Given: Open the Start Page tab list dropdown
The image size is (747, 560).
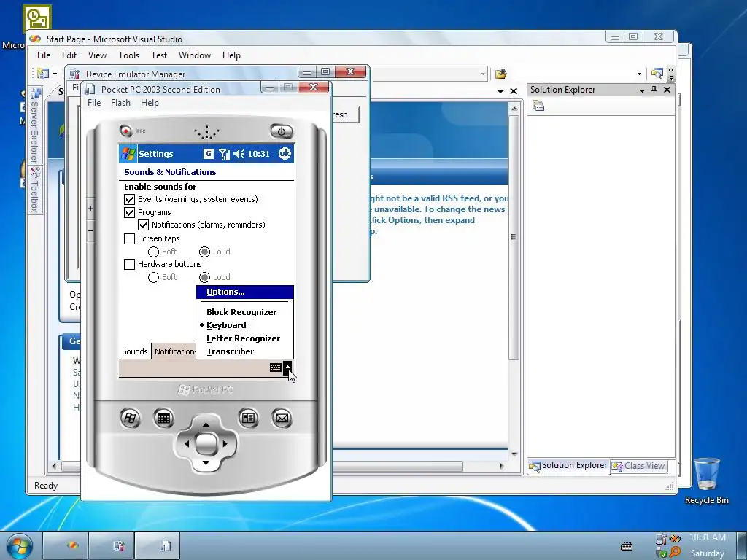Looking at the screenshot, I should pos(500,91).
